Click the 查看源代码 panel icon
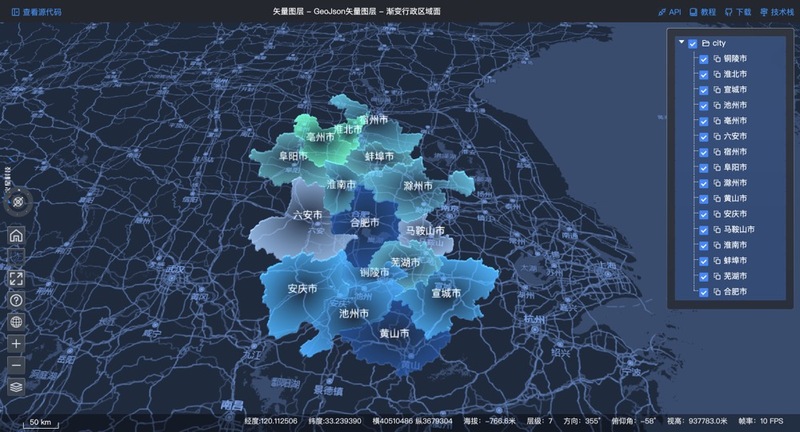Viewport: 800px width, 432px height. coord(15,12)
